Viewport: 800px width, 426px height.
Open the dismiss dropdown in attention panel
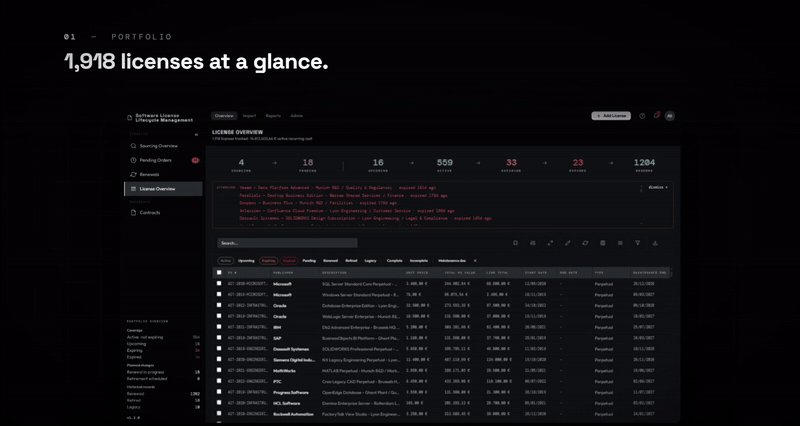click(x=658, y=187)
